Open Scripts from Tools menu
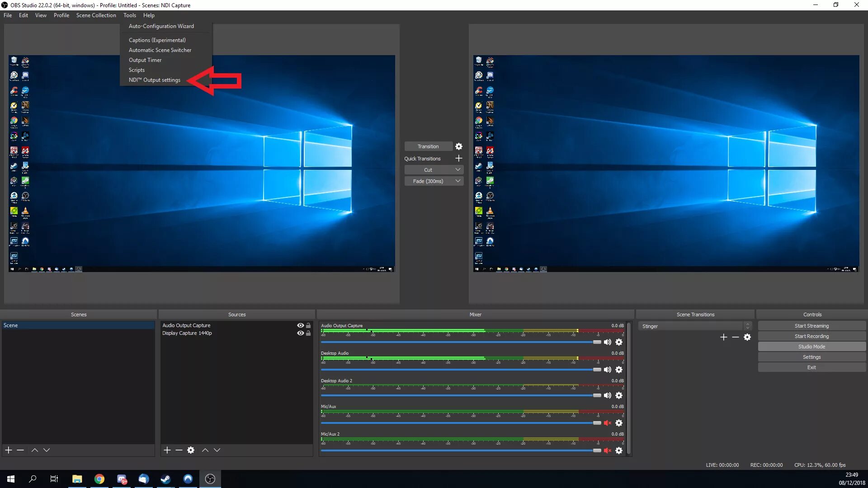The image size is (868, 488). click(137, 70)
